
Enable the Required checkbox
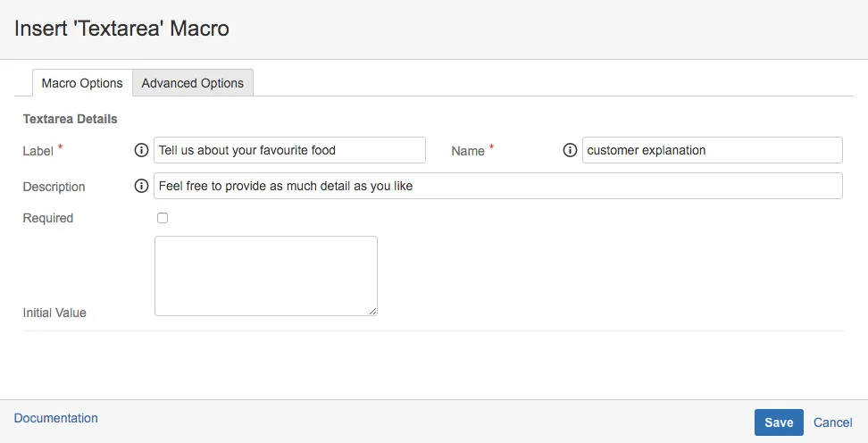[163, 218]
